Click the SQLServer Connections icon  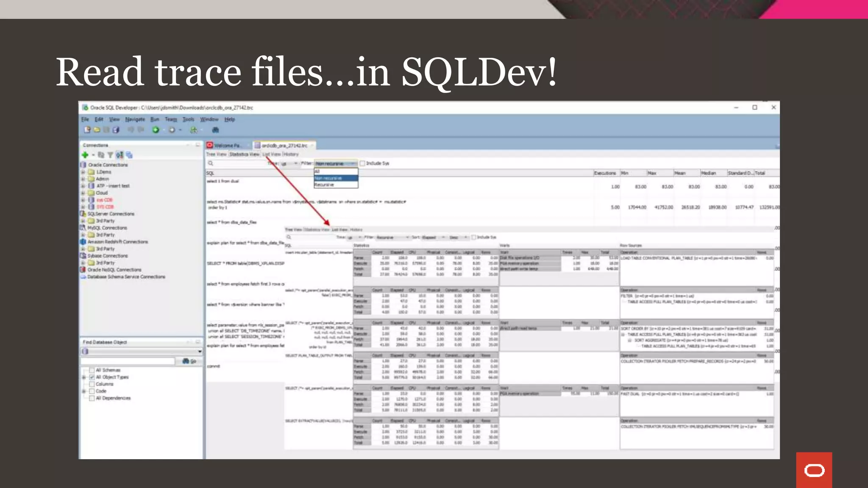pos(83,214)
